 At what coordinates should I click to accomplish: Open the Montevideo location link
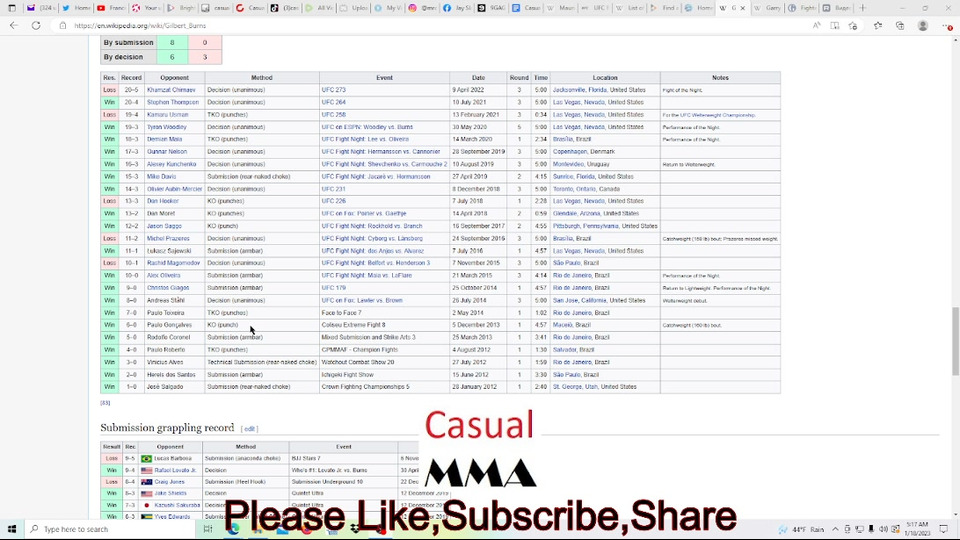(x=568, y=164)
